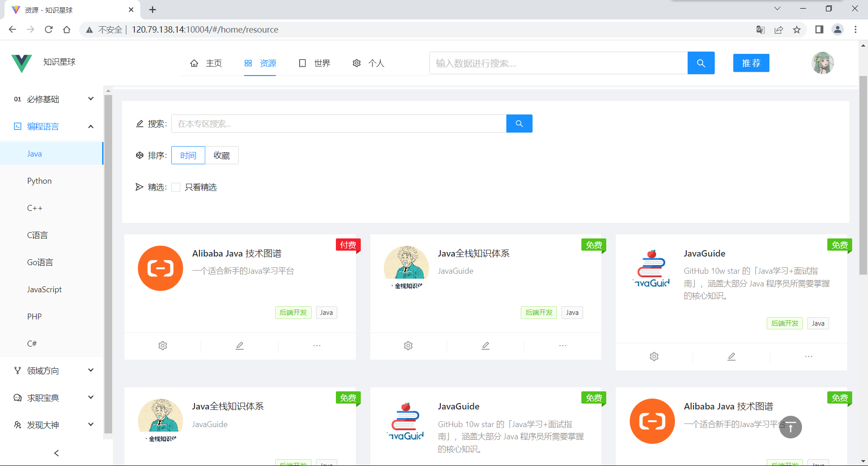868x466 pixels.
Task: Sort resources by 时间
Action: click(x=188, y=155)
